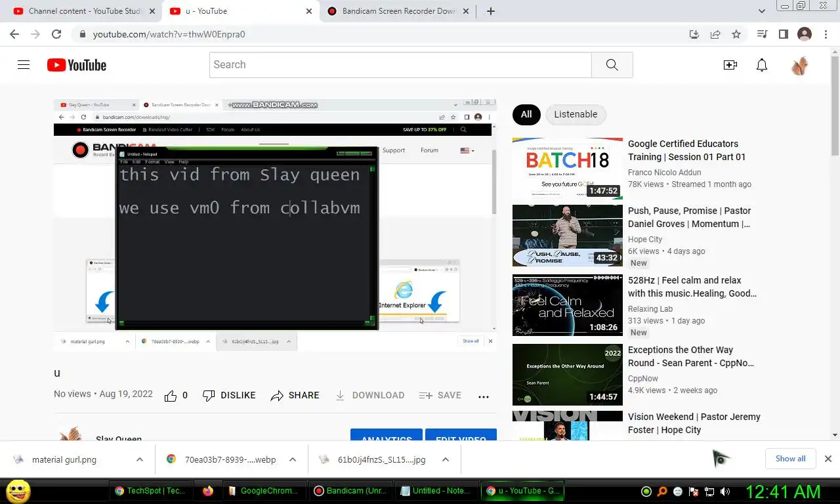Close the Channel content tab

[152, 11]
